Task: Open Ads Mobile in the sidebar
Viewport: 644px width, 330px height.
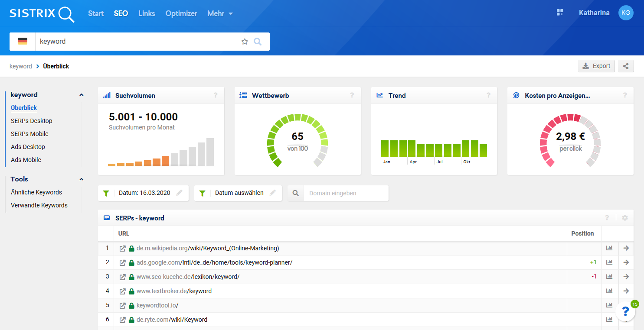Action: (26, 160)
